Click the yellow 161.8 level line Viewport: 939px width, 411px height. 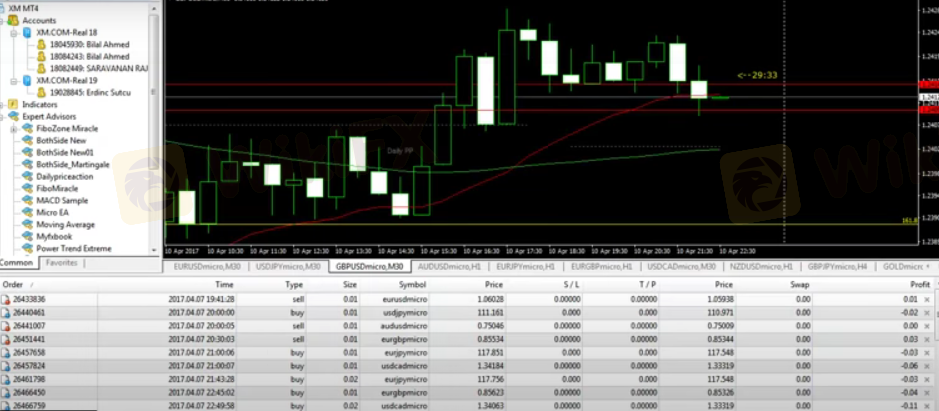point(539,225)
